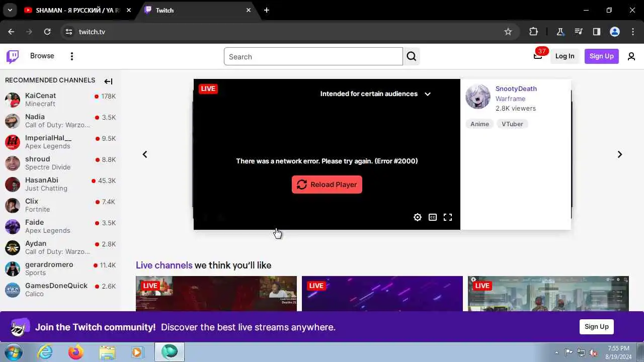644x362 pixels.
Task: Open the tab search dropdown arrow
Action: coord(10,10)
